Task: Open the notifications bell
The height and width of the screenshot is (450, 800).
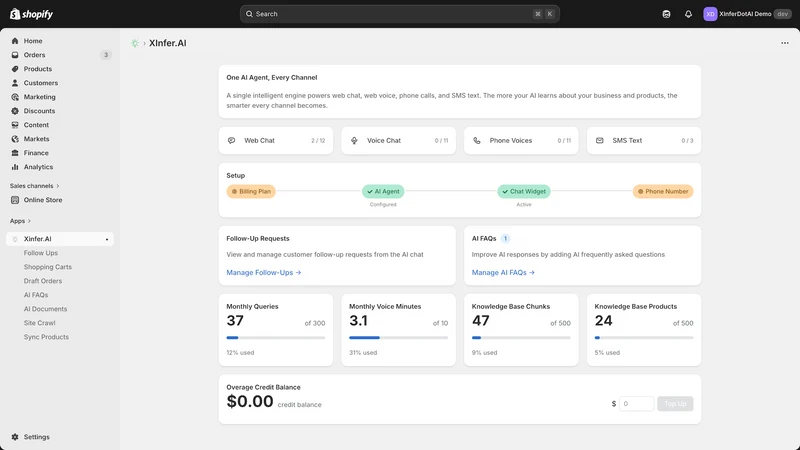Action: [x=688, y=14]
